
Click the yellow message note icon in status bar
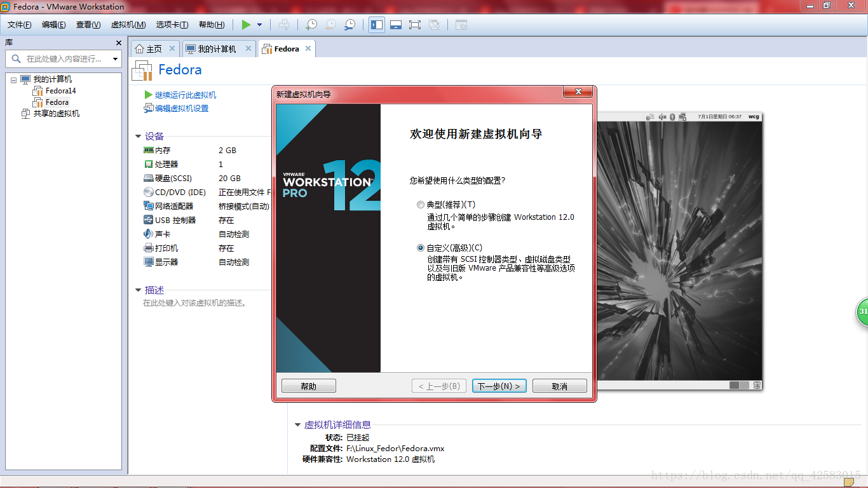849,482
